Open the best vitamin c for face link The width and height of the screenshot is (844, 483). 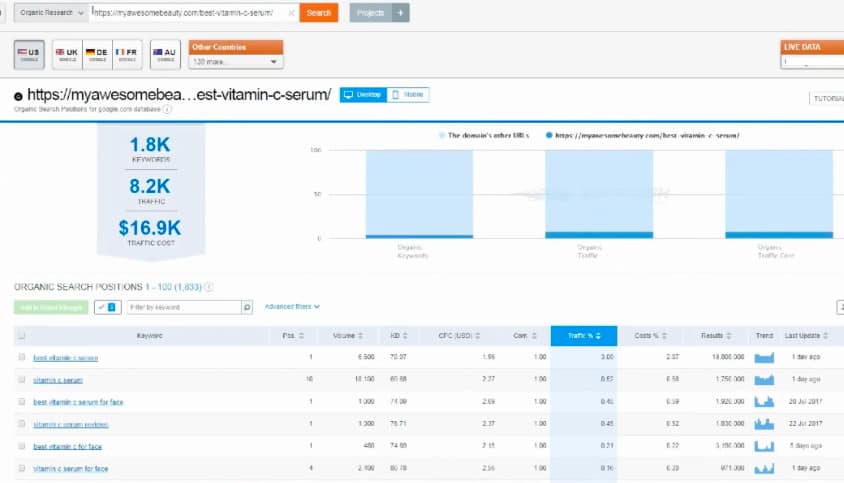point(67,446)
